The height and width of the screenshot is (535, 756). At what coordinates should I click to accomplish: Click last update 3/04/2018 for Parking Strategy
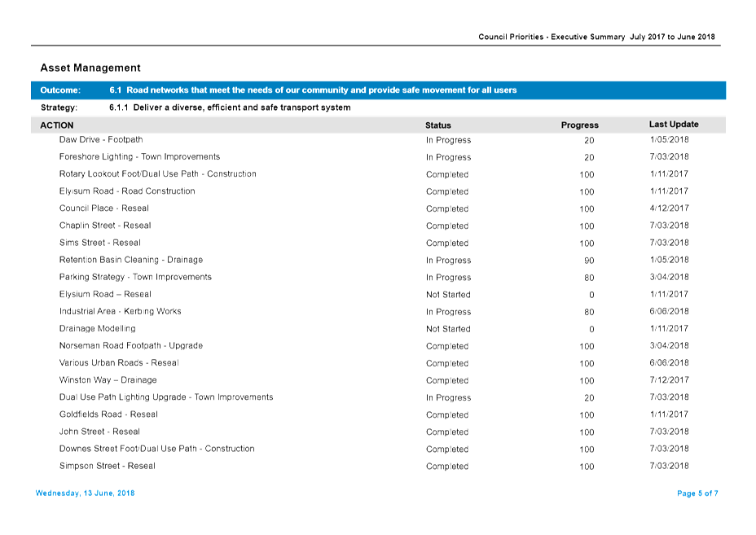click(x=669, y=277)
